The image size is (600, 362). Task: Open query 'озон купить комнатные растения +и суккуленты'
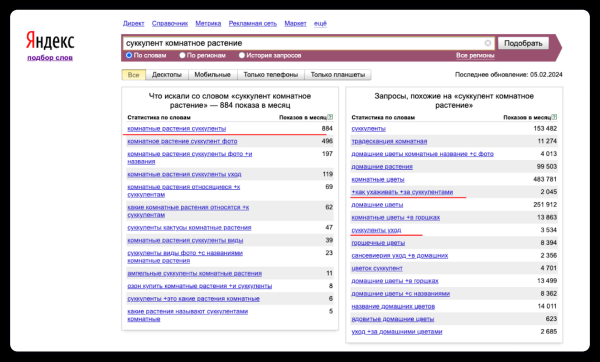point(200,286)
